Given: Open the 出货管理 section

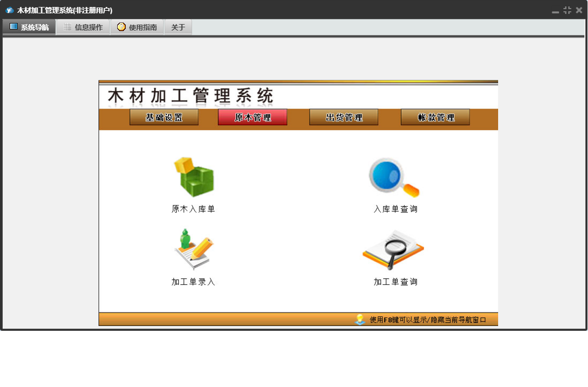Looking at the screenshot, I should (x=344, y=117).
